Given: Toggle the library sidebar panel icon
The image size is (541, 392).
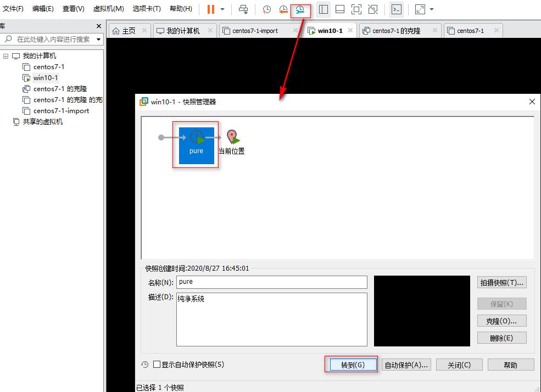Looking at the screenshot, I should click(x=323, y=9).
